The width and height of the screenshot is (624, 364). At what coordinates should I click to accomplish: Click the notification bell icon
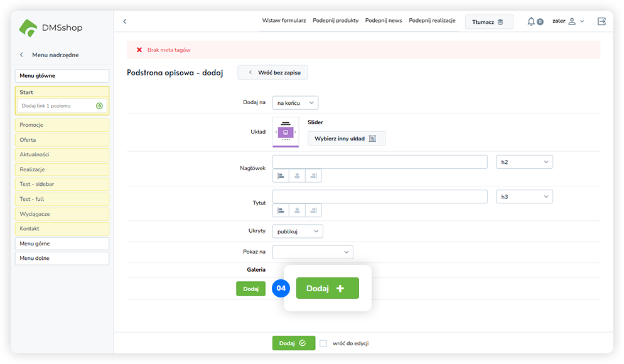531,21
